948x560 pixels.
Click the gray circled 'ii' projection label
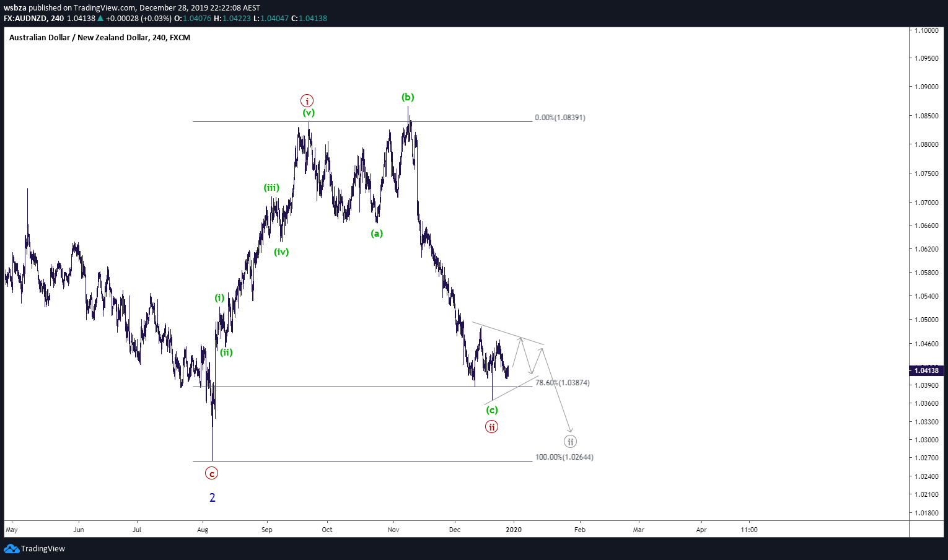pyautogui.click(x=570, y=442)
